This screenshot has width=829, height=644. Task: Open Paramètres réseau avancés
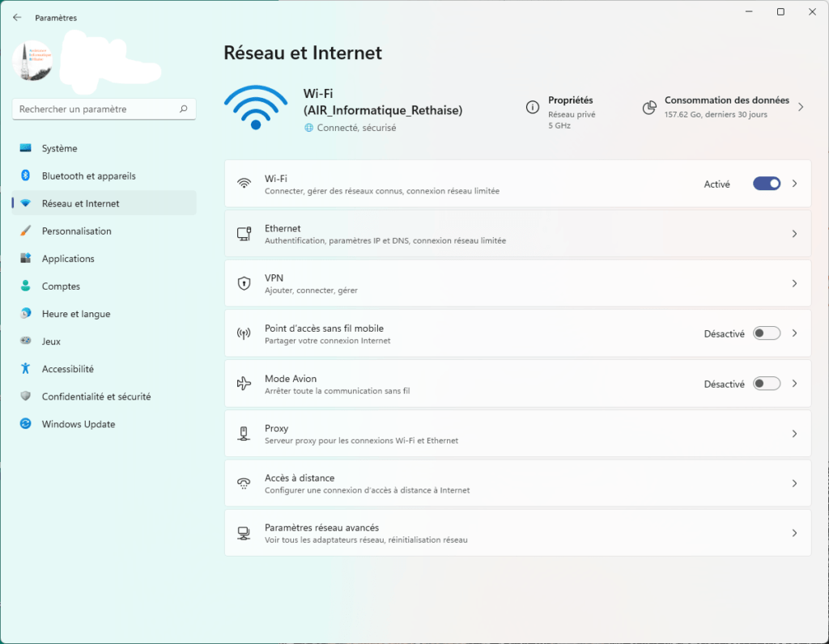tap(517, 533)
